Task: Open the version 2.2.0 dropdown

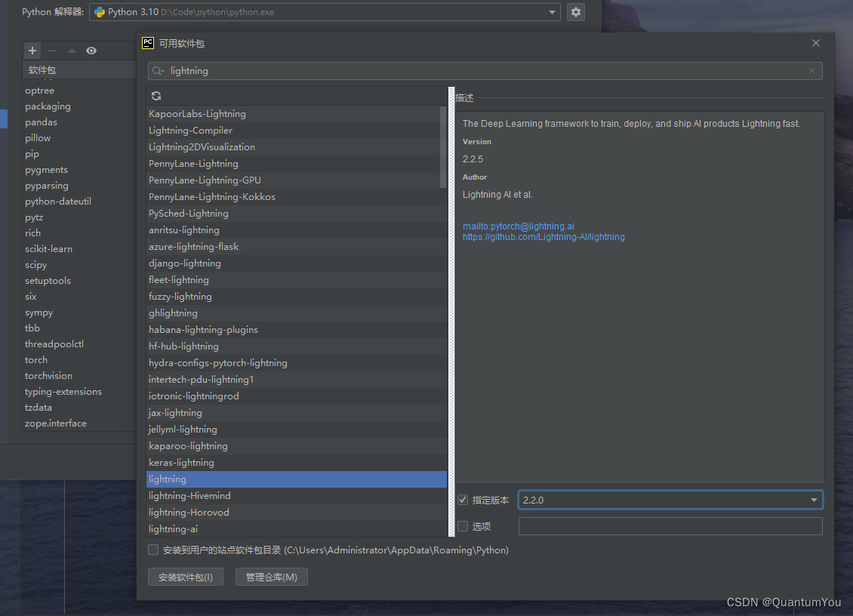Action: click(670, 500)
